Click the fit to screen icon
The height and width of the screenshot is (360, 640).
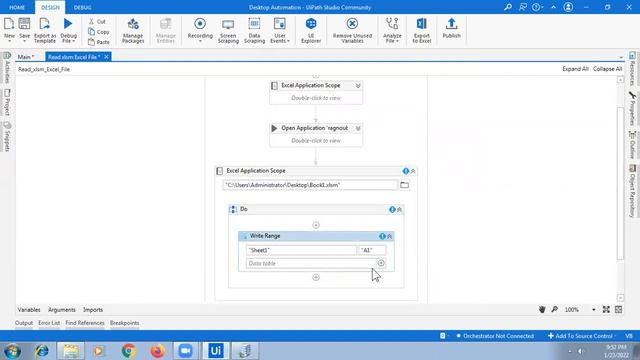[606, 309]
